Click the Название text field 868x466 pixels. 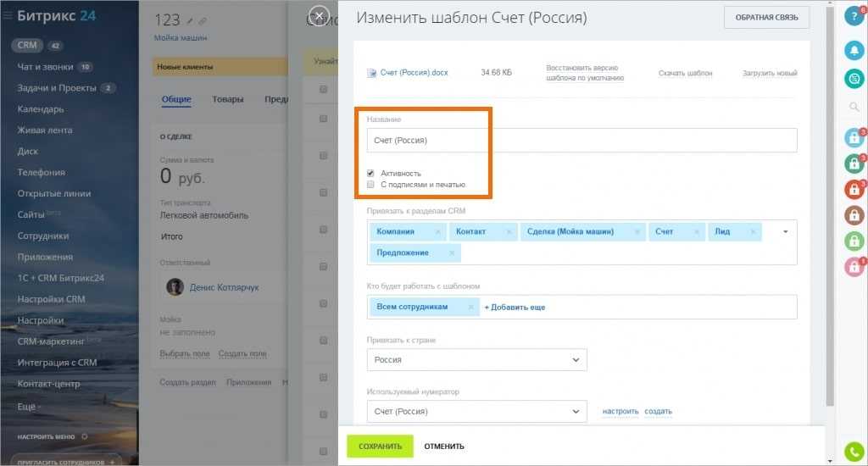pos(581,140)
